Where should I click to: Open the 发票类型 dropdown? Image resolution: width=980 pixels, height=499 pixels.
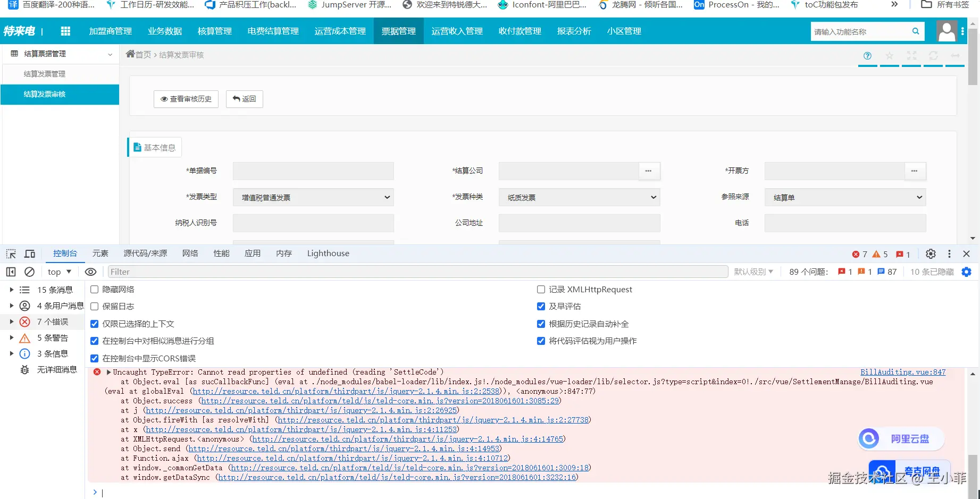pyautogui.click(x=313, y=198)
